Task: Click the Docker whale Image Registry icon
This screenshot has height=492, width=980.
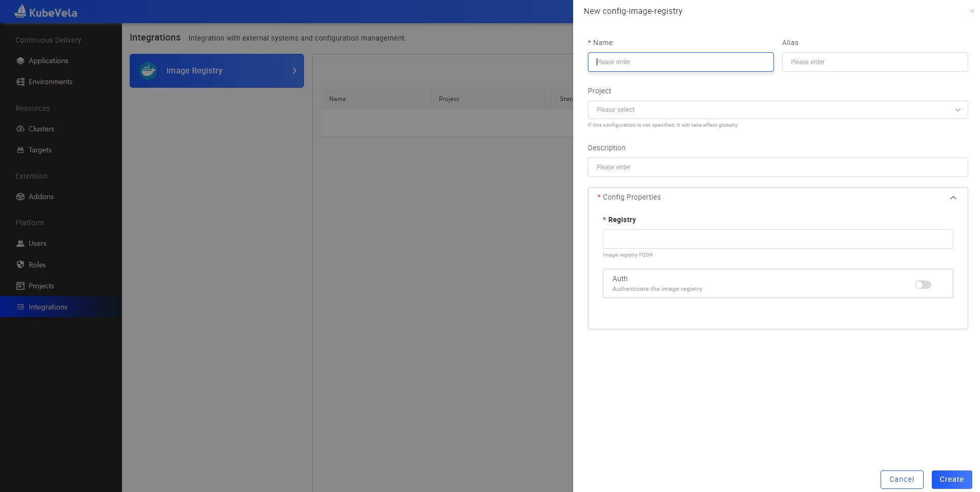Action: [x=149, y=71]
